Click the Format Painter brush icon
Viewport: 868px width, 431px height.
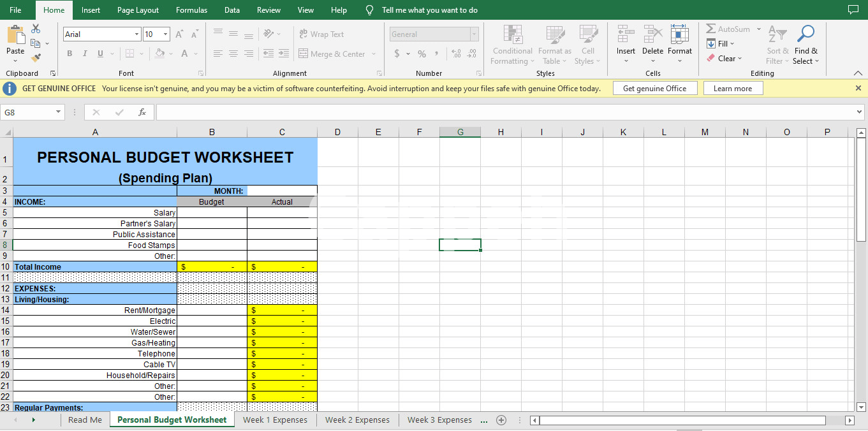pos(36,57)
